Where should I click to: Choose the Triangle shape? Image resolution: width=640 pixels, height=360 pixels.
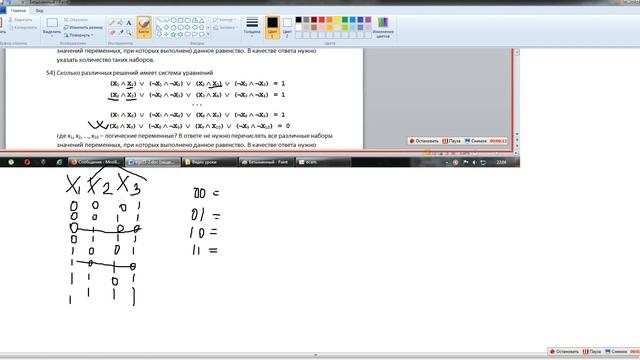pos(202,20)
